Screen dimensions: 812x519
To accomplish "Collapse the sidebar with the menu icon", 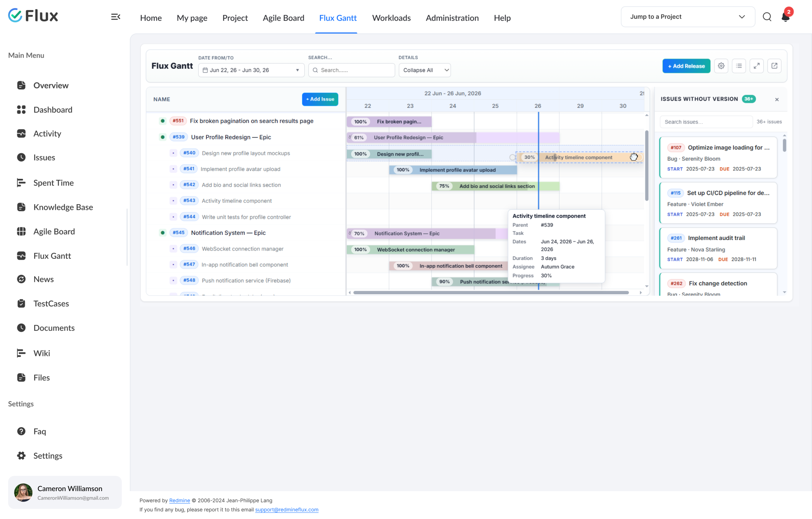I will 116,17.
